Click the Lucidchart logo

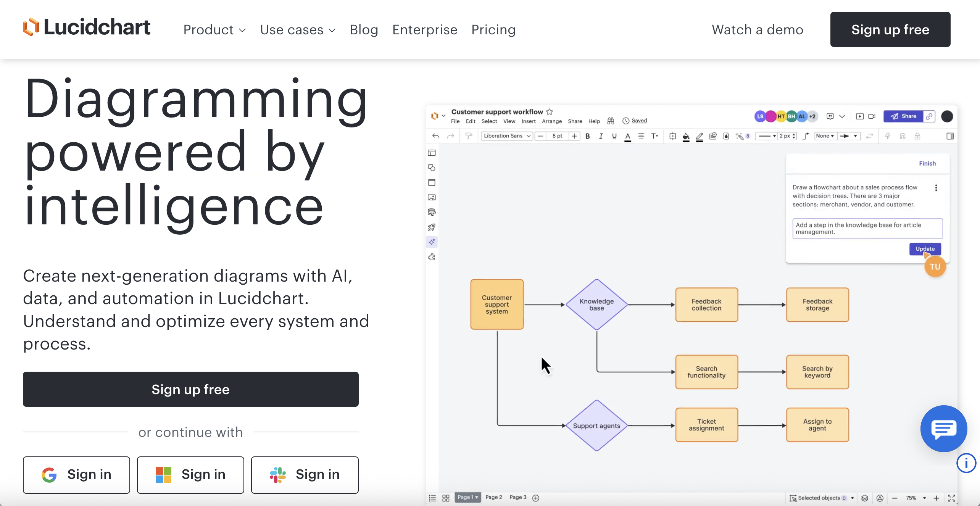click(86, 27)
